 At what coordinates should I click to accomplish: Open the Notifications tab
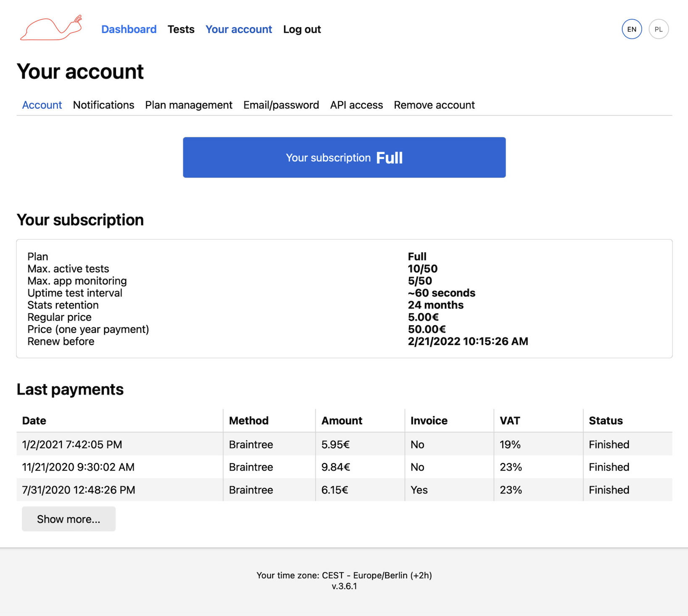pos(104,105)
